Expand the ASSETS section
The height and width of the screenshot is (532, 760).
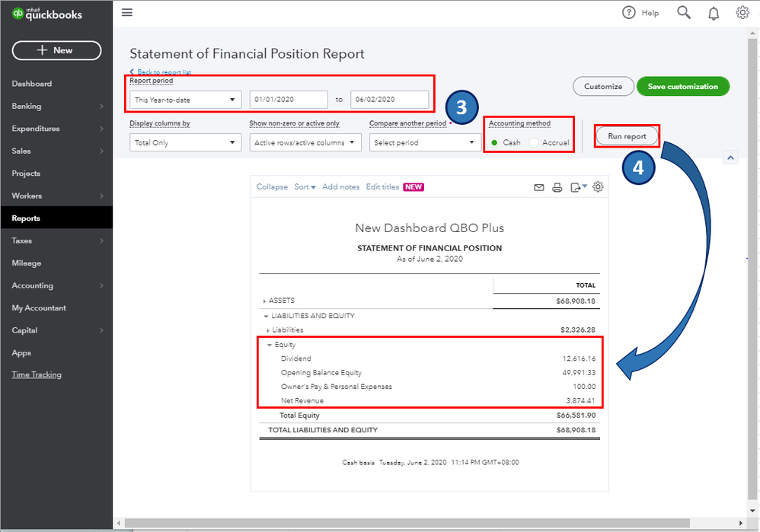coord(265,301)
